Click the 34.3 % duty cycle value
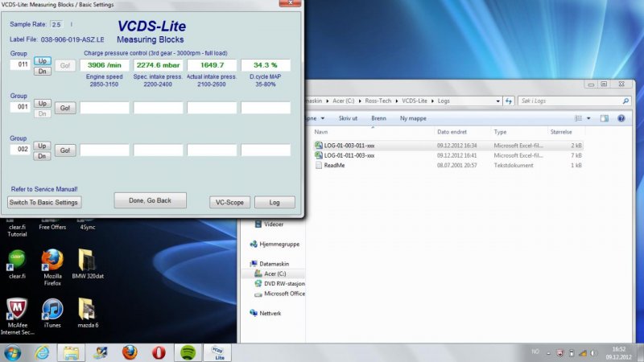Viewport: 644px width, 362px height. (266, 65)
